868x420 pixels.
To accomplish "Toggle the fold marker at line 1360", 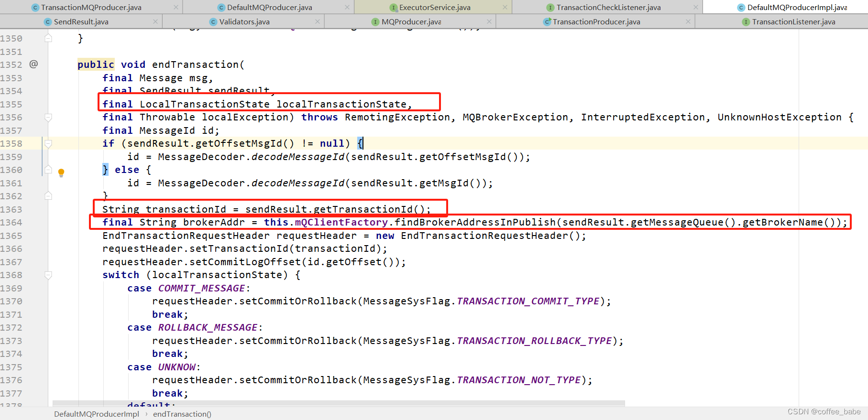I will tap(48, 170).
